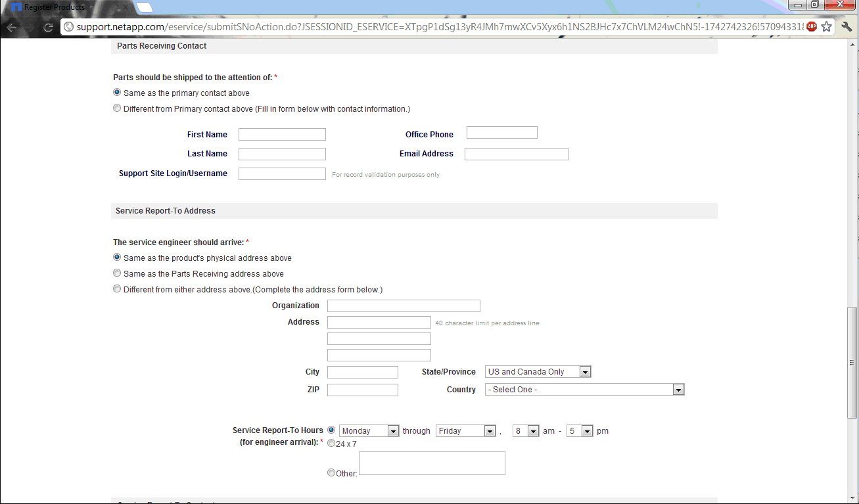Image resolution: width=859 pixels, height=504 pixels.
Task: Open the State/Province dropdown
Action: click(x=538, y=372)
